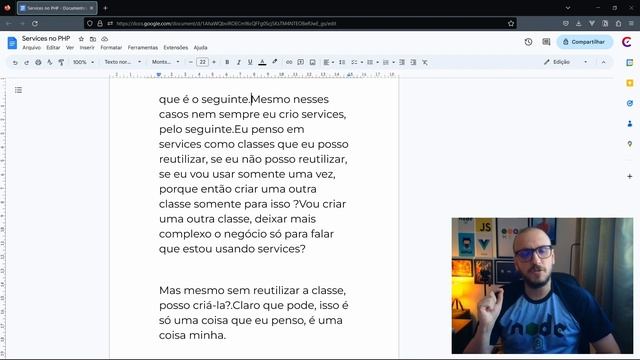Open Contacts in the side panel

click(x=630, y=124)
